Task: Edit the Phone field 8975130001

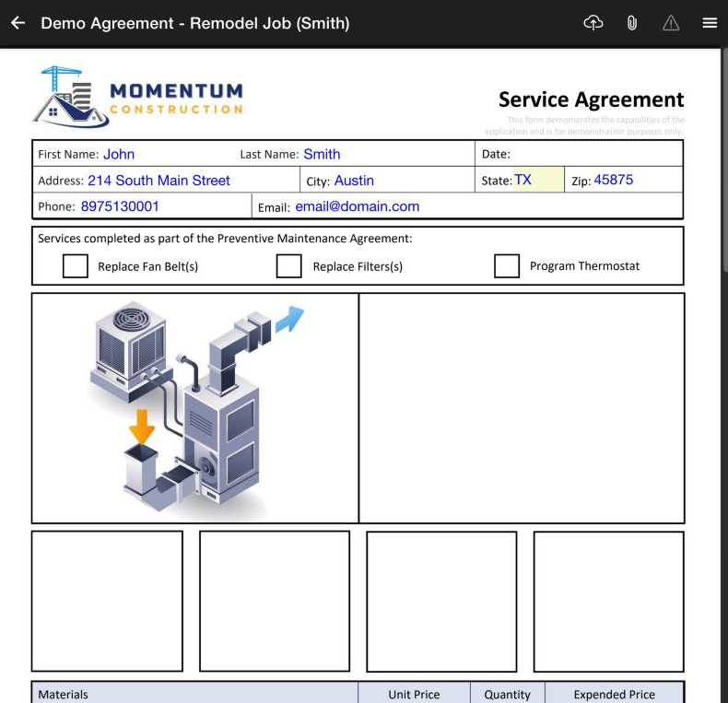Action: [x=164, y=206]
